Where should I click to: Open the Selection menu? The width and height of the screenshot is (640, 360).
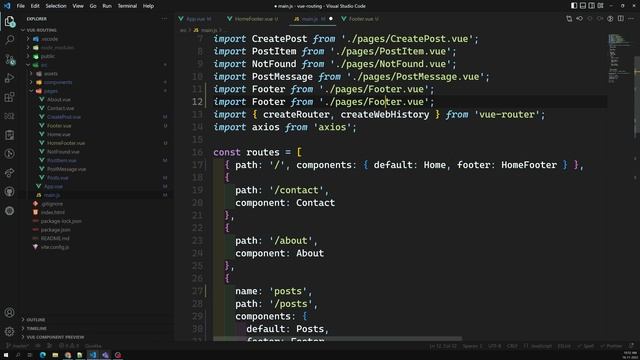point(56,6)
